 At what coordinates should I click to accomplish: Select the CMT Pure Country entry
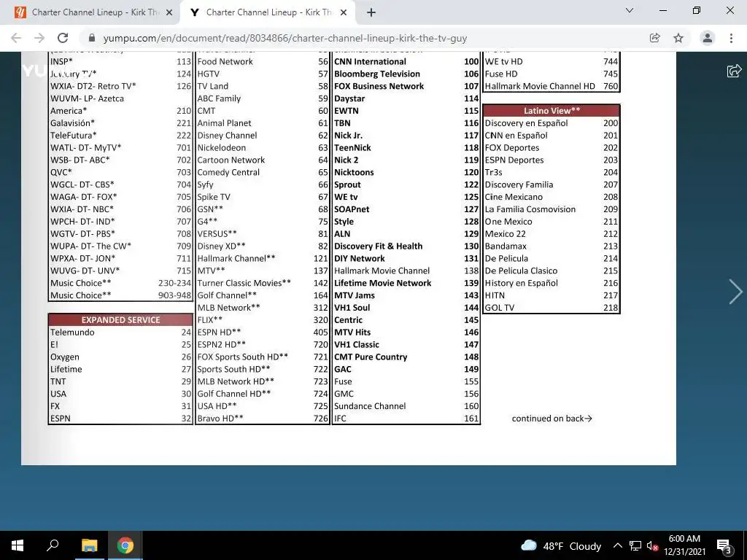[x=406, y=357]
